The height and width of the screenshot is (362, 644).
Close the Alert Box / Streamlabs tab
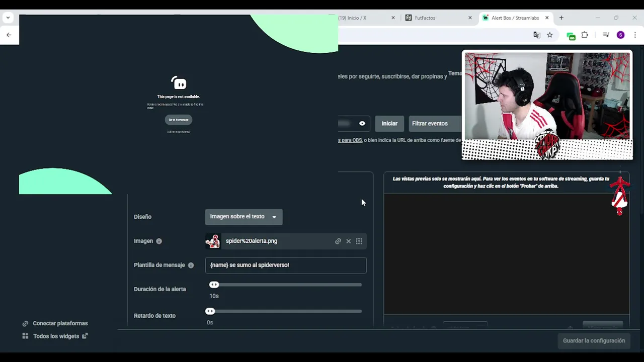click(x=547, y=18)
